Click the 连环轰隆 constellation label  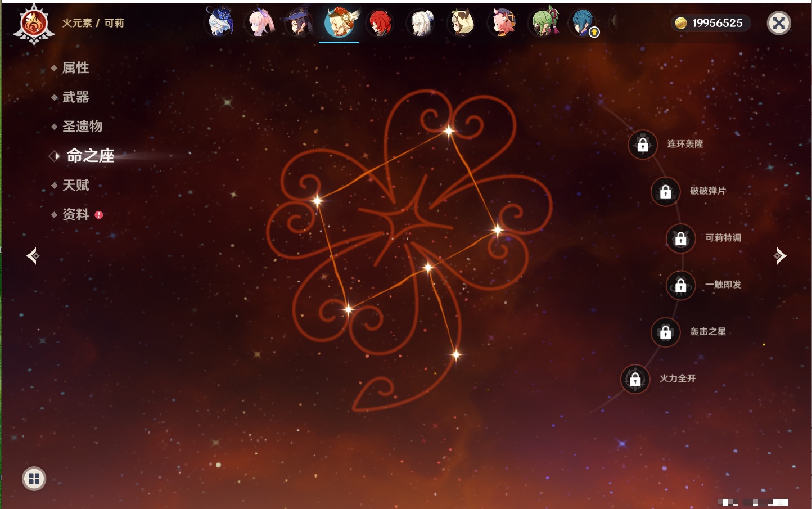coord(685,144)
